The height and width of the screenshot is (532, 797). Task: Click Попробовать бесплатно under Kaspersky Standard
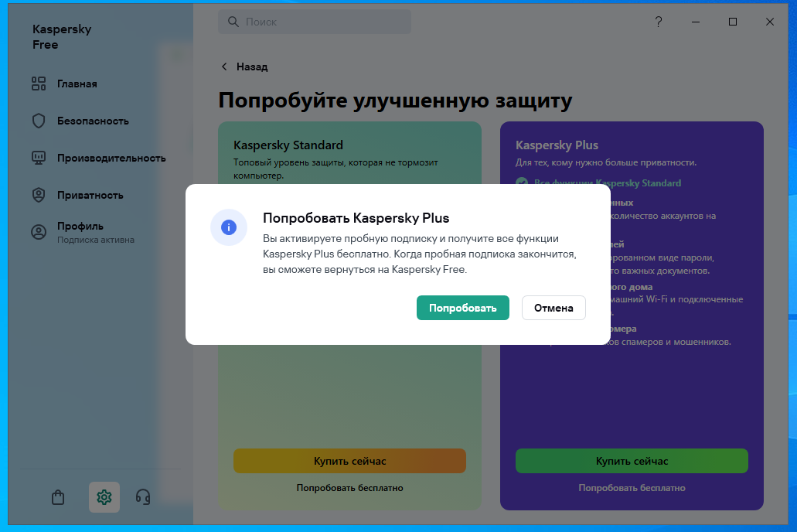click(349, 488)
